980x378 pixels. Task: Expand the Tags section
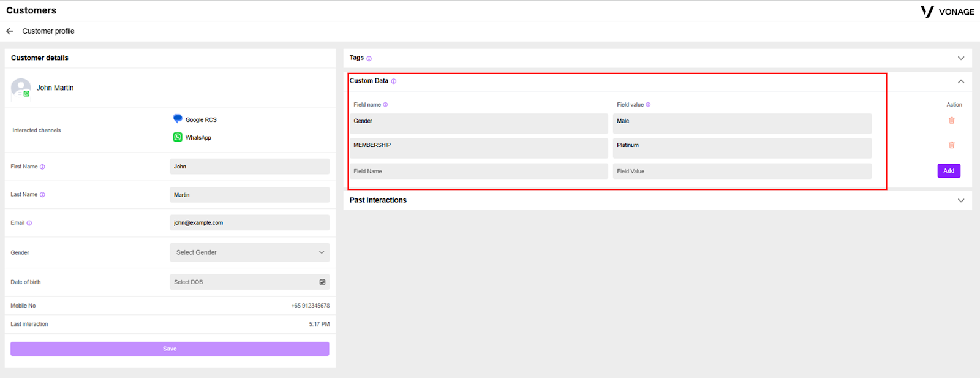(961, 58)
